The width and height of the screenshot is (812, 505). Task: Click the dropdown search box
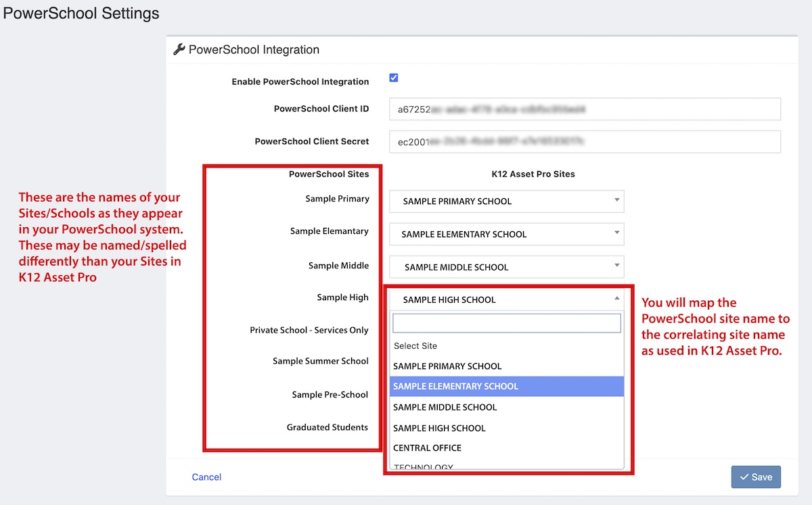[x=506, y=323]
